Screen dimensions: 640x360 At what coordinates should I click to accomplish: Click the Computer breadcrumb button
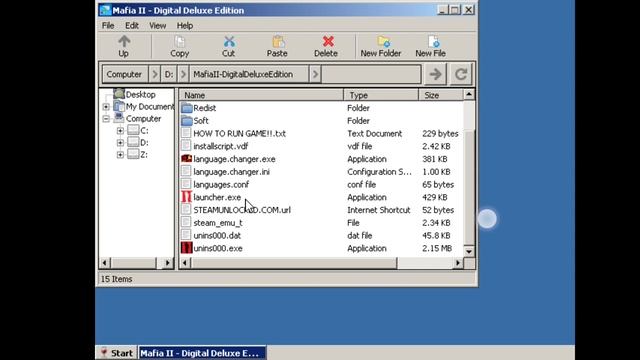(124, 74)
